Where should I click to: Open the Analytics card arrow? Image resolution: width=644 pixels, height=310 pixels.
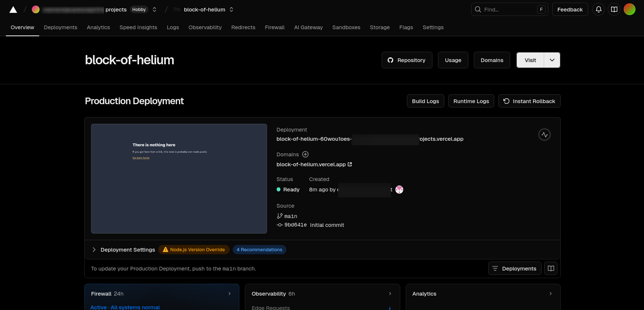(x=551, y=294)
